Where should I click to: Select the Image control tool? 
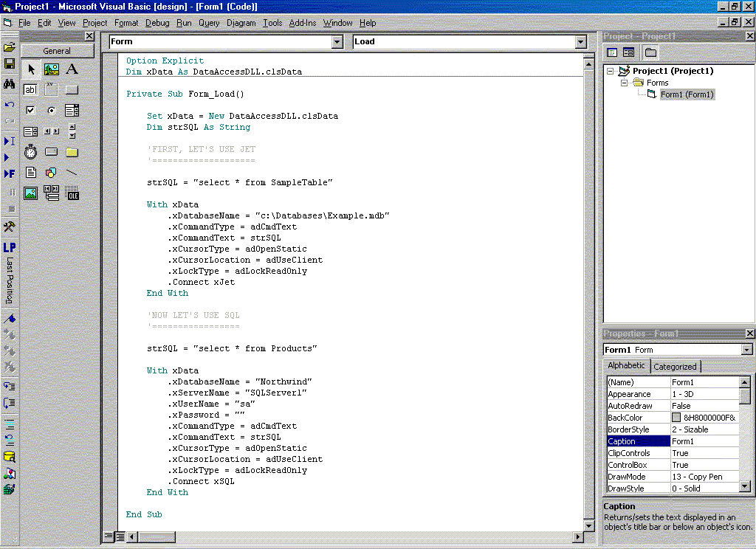pyautogui.click(x=31, y=193)
